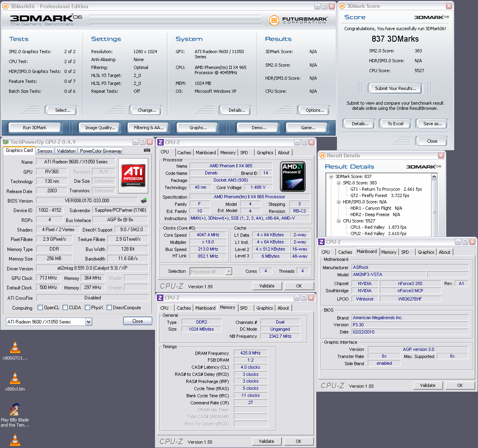
Task: Click the Filtering & AA... button
Action: (149, 128)
